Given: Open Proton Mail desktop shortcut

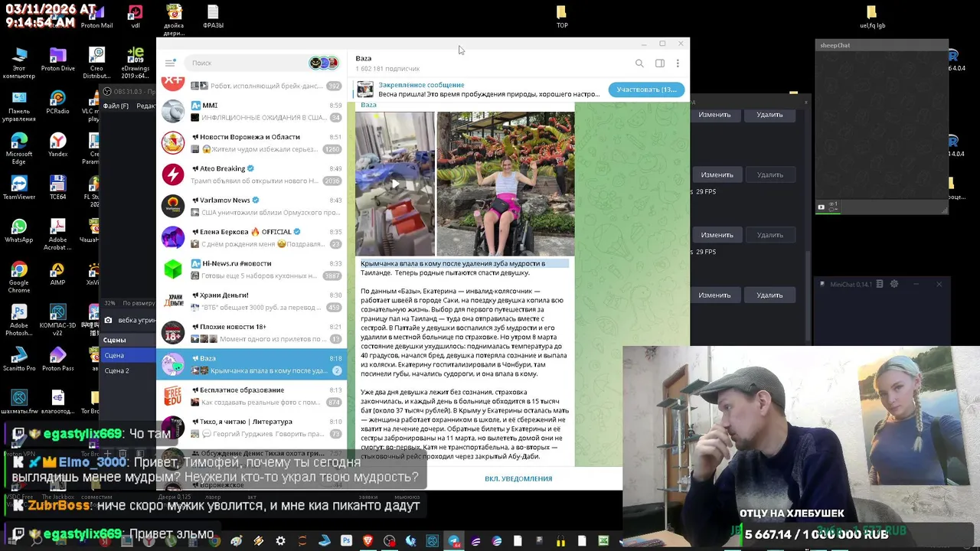Looking at the screenshot, I should pos(96,17).
